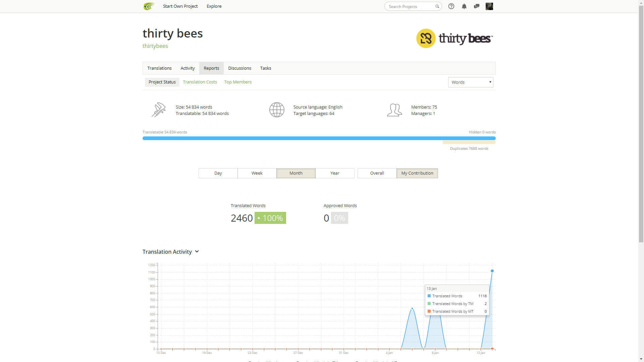Click the search magnifier icon
644x362 pixels.
pos(437,6)
